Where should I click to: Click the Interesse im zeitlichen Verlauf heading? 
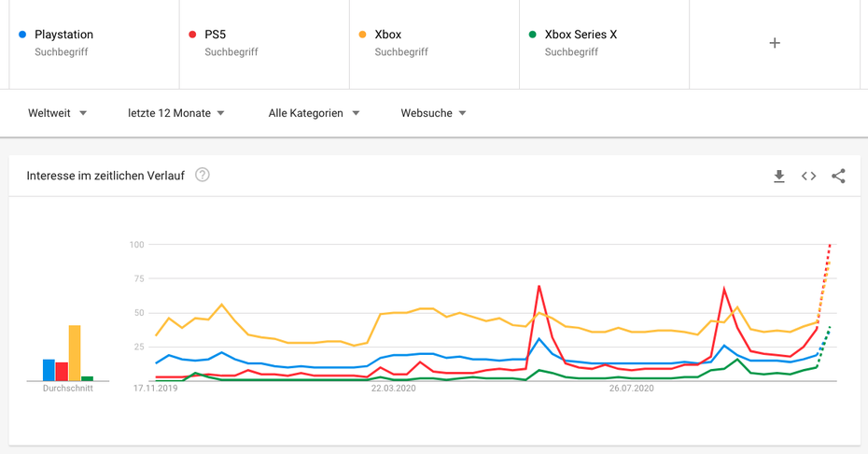tap(105, 176)
